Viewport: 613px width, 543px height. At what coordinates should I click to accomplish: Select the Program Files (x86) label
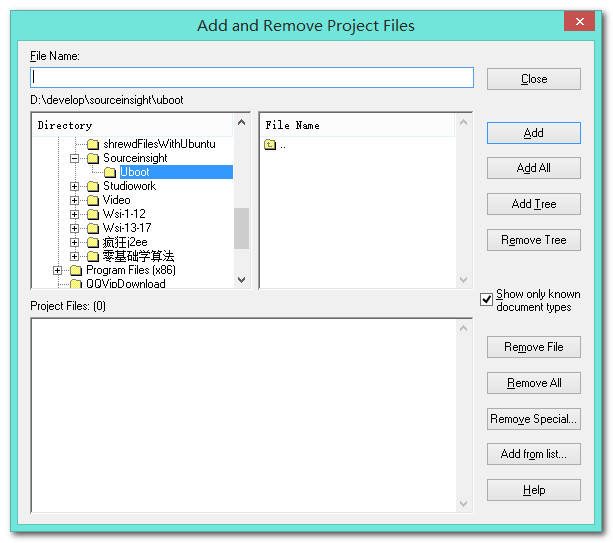(x=131, y=270)
